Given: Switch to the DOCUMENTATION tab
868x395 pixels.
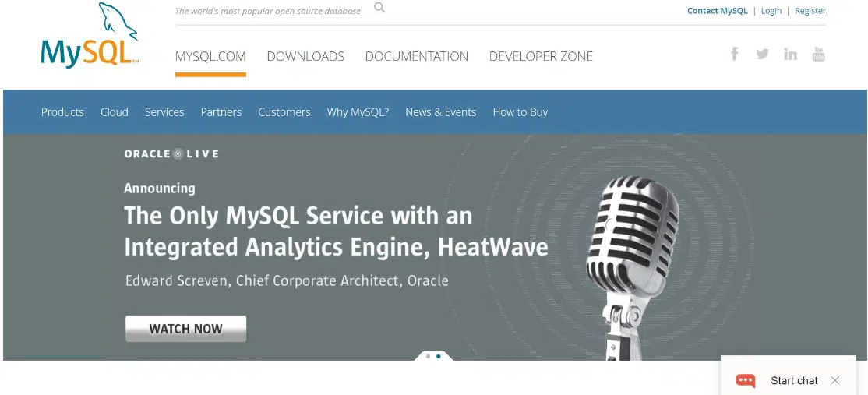Looking at the screenshot, I should [x=417, y=57].
